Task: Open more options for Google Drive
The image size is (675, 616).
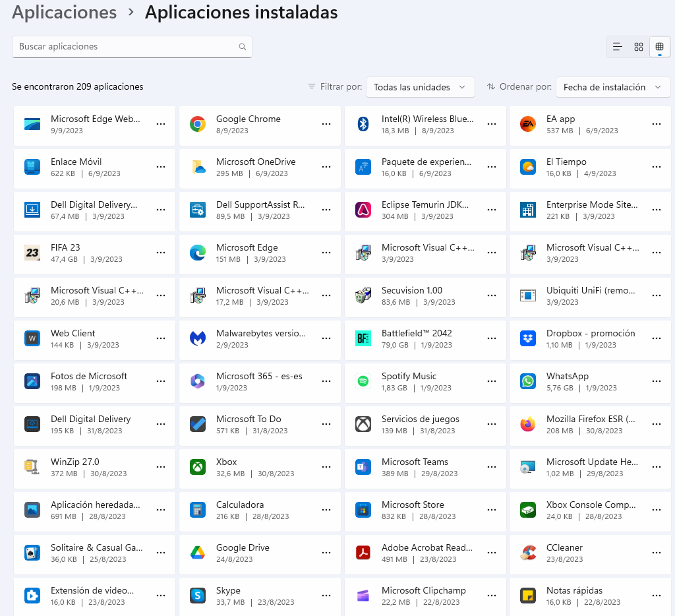Action: pyautogui.click(x=326, y=553)
